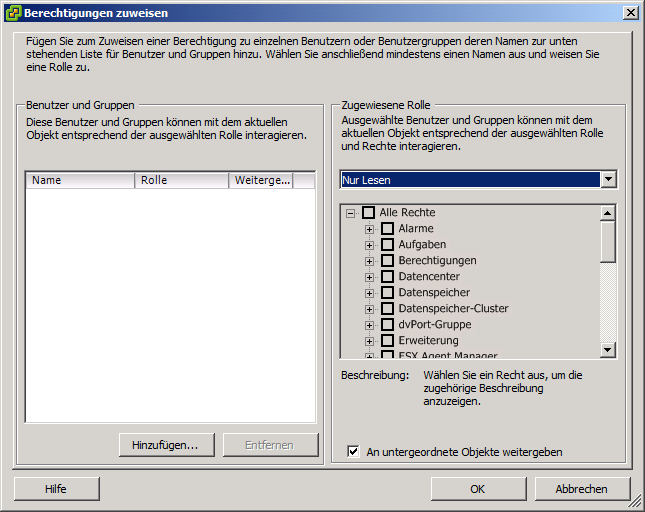The height and width of the screenshot is (512, 645).
Task: Tick the Erweiterung checkbox
Action: tap(387, 341)
